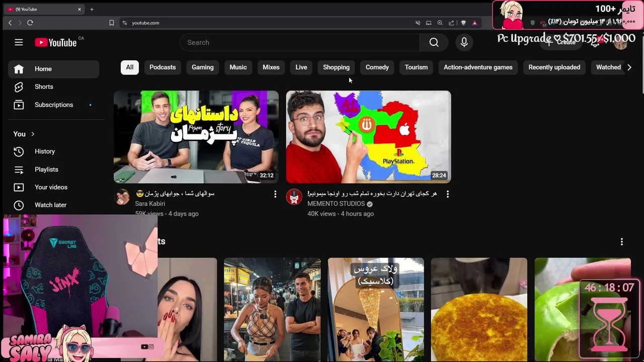The width and height of the screenshot is (644, 362).
Task: Select the Mixes filter chip
Action: [x=271, y=67]
